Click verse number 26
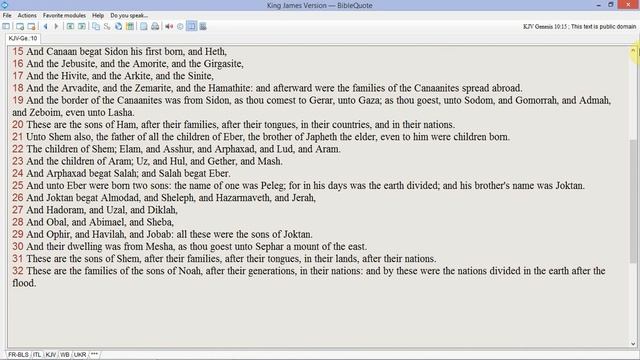Screen dimensions: 640x360 tap(18, 198)
